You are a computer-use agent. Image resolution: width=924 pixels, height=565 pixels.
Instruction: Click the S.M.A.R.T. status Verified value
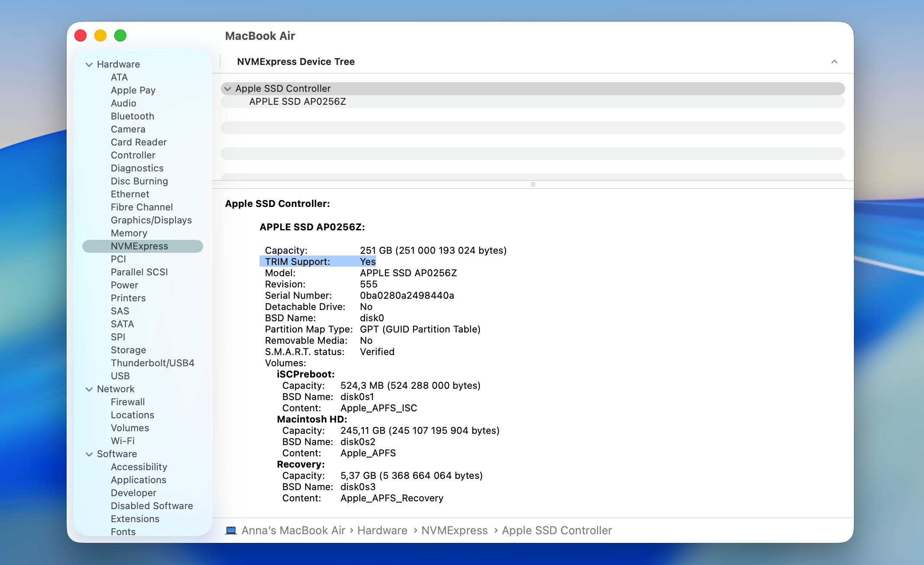pos(377,352)
